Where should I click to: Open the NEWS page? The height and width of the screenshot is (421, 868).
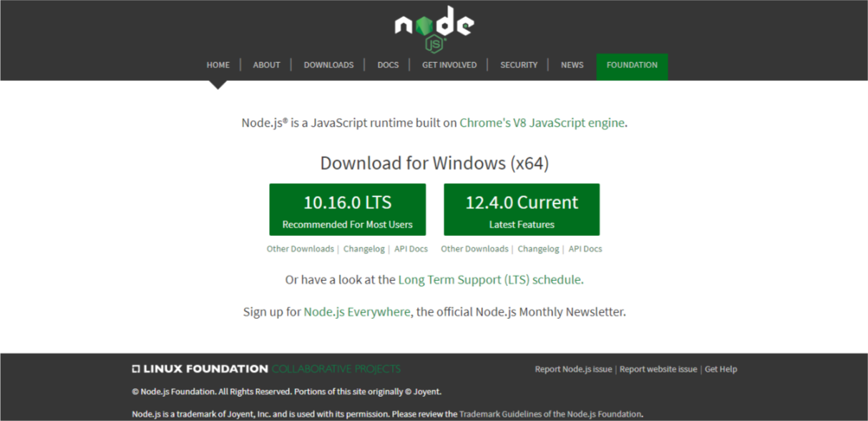coord(572,64)
